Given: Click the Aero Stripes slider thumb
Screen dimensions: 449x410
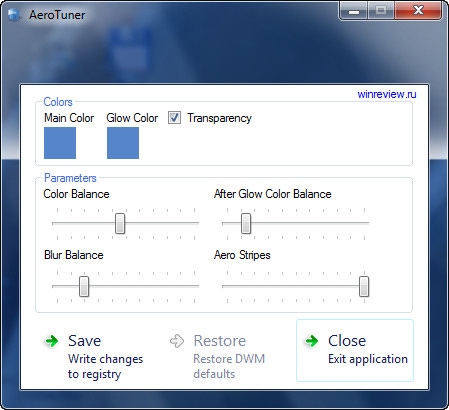Looking at the screenshot, I should [364, 286].
